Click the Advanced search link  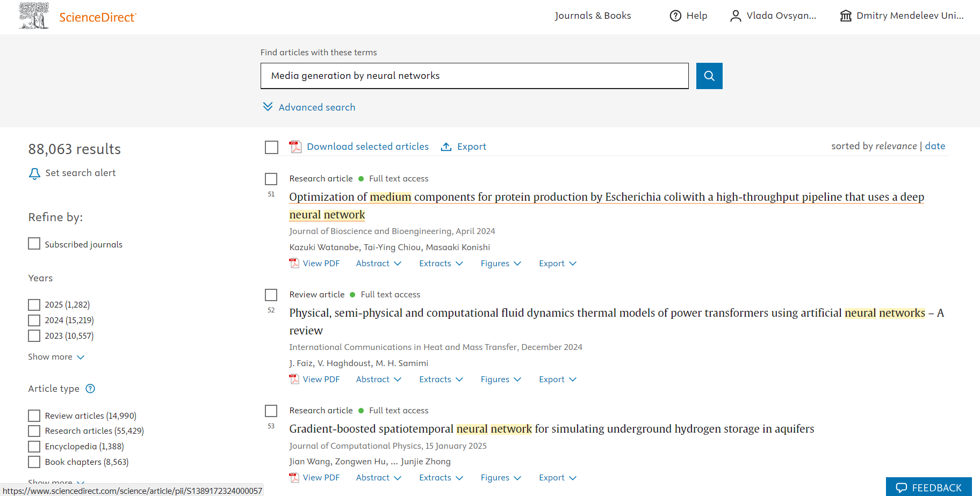[317, 107]
